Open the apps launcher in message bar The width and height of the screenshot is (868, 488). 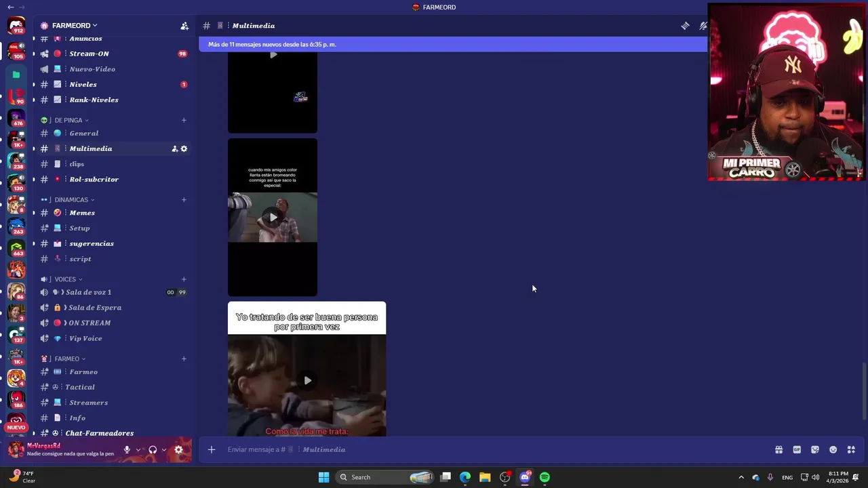coord(851,449)
